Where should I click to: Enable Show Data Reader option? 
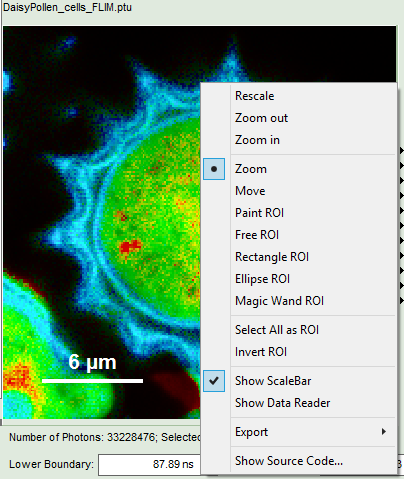click(282, 403)
